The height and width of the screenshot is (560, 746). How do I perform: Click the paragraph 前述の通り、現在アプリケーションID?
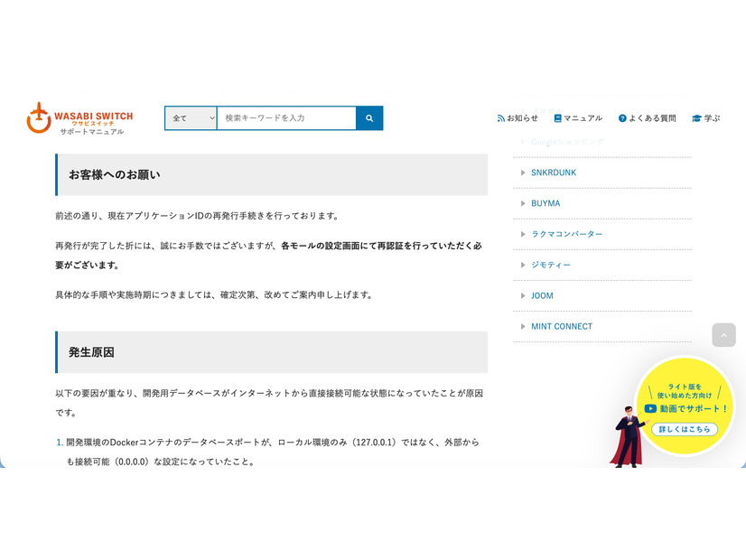(198, 216)
